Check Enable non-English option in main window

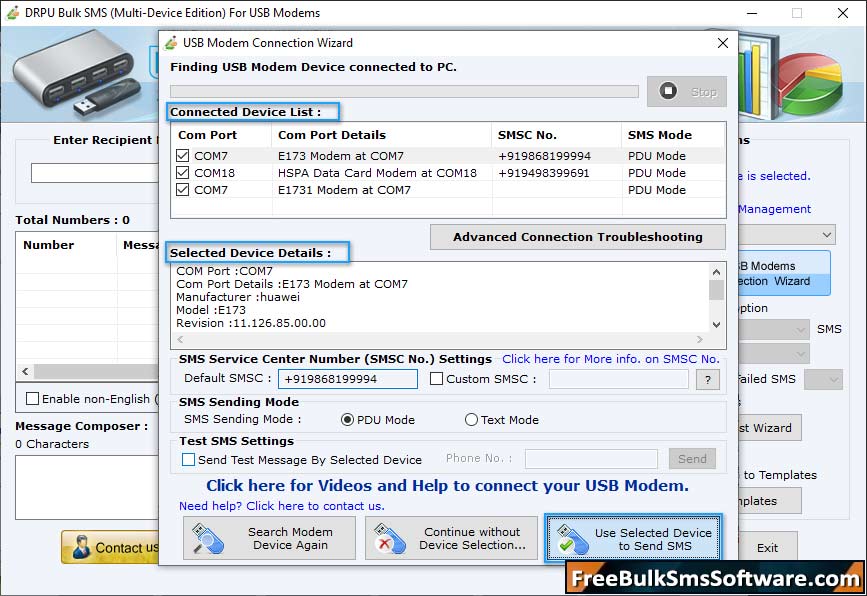pos(33,399)
